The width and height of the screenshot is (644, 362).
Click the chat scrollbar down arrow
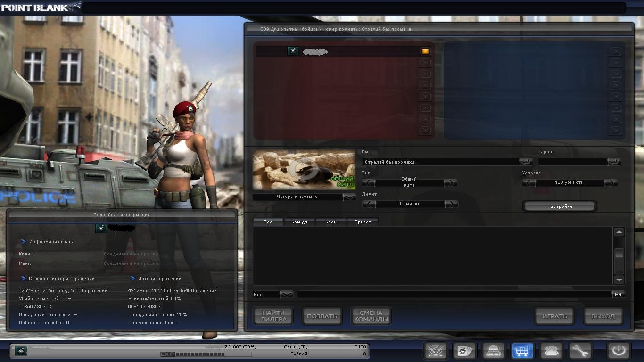point(619,280)
